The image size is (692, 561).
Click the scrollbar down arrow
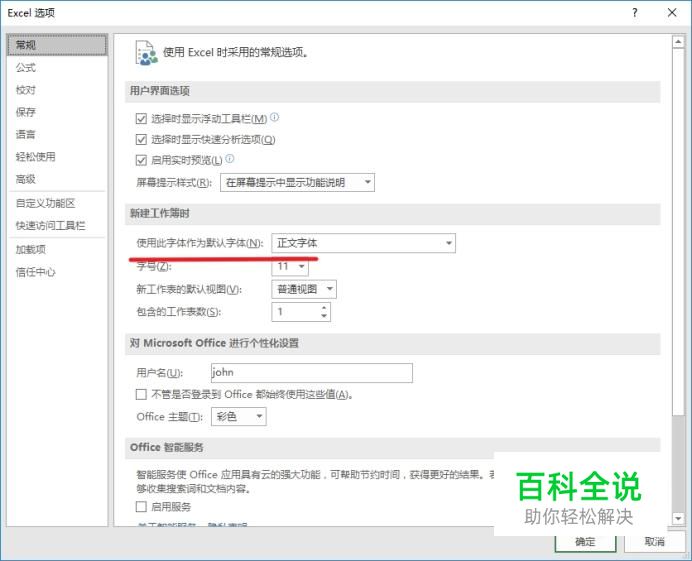pos(678,518)
